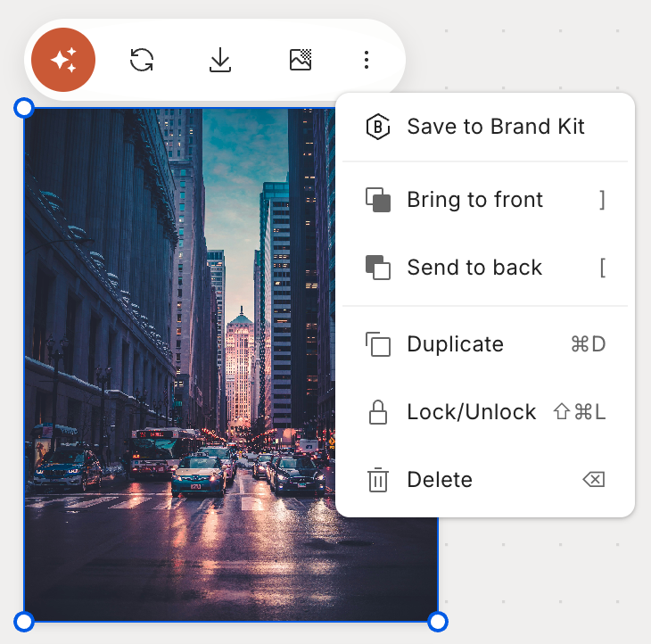
Task: Select Send to back entry
Action: point(474,268)
